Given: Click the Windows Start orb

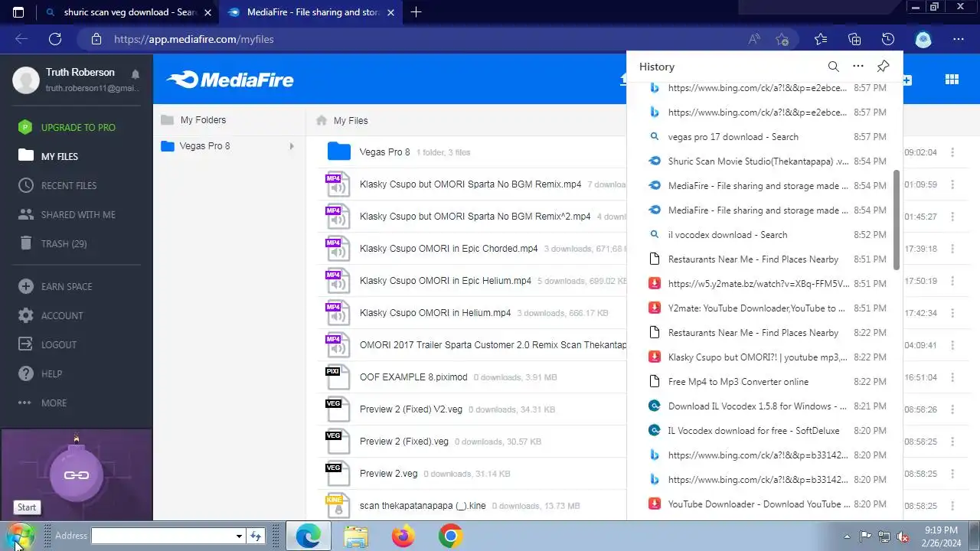Looking at the screenshot, I should (21, 536).
